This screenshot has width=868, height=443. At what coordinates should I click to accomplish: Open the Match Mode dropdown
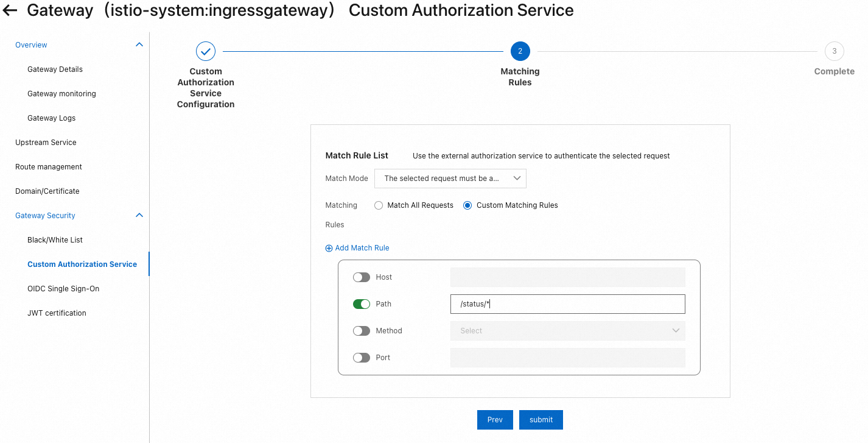pos(450,179)
